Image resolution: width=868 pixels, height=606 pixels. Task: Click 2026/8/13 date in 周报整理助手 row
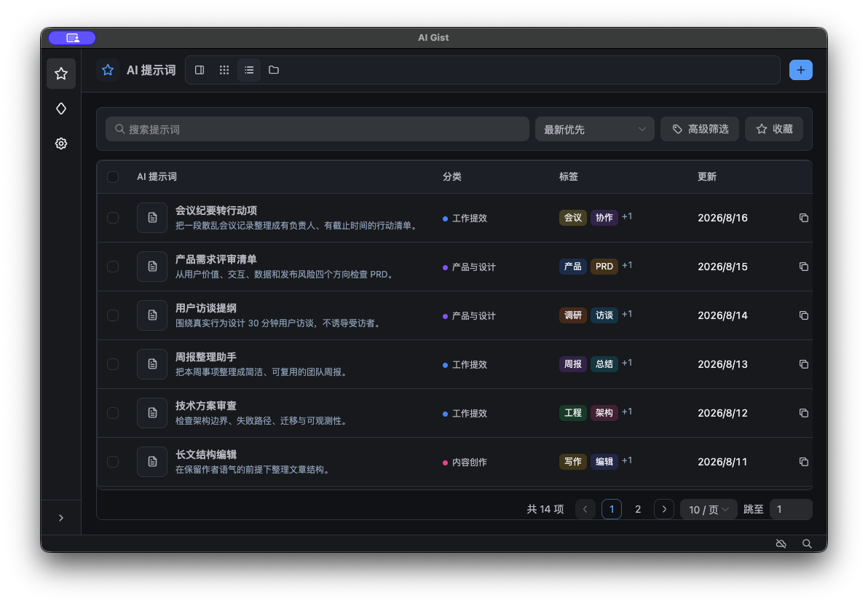722,364
